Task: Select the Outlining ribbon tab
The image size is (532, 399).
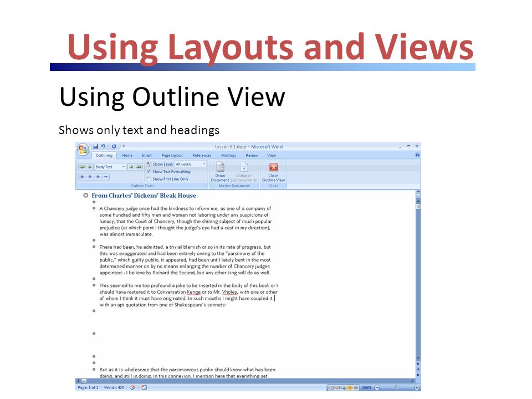Action: click(x=104, y=155)
